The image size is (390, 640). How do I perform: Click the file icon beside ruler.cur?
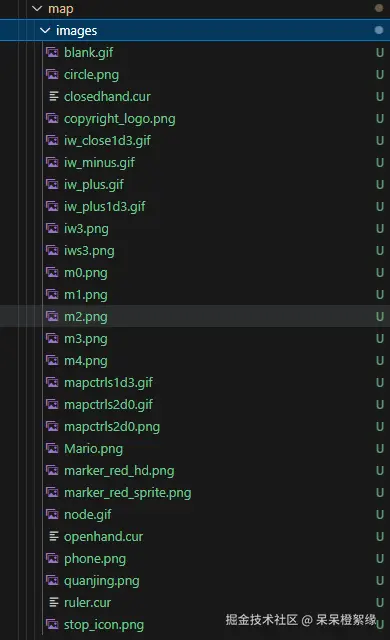pos(53,602)
